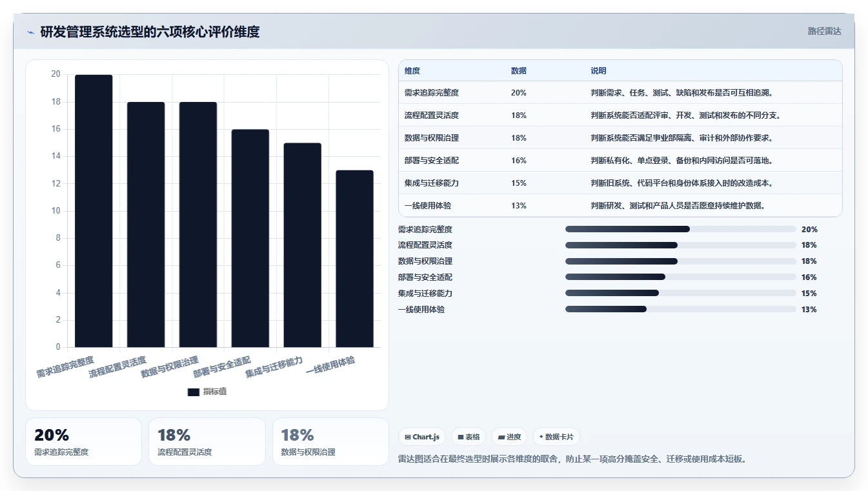868x491 pixels.
Task: Click the 需求追踪完整度 x-axis label in the chart
Action: [x=65, y=366]
